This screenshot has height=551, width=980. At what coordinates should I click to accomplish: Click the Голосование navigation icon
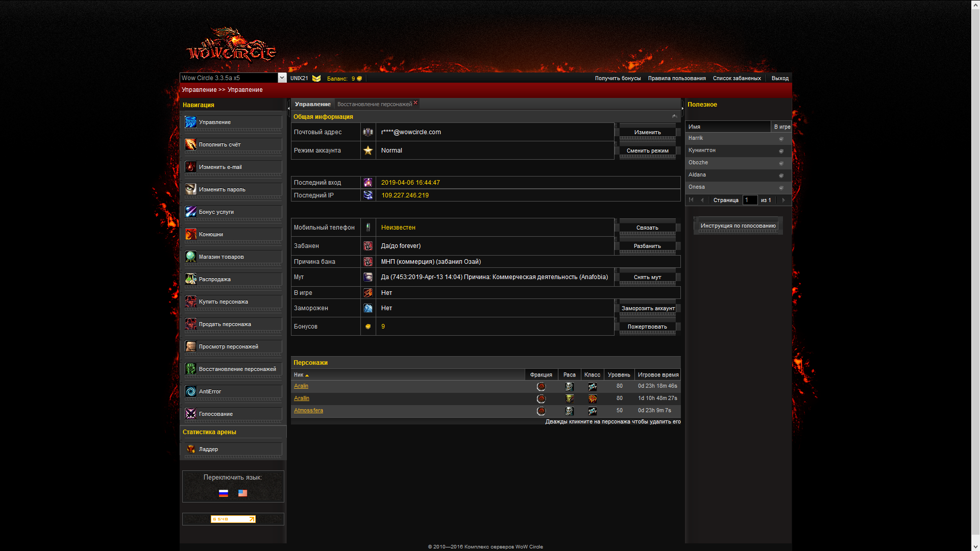tap(190, 414)
